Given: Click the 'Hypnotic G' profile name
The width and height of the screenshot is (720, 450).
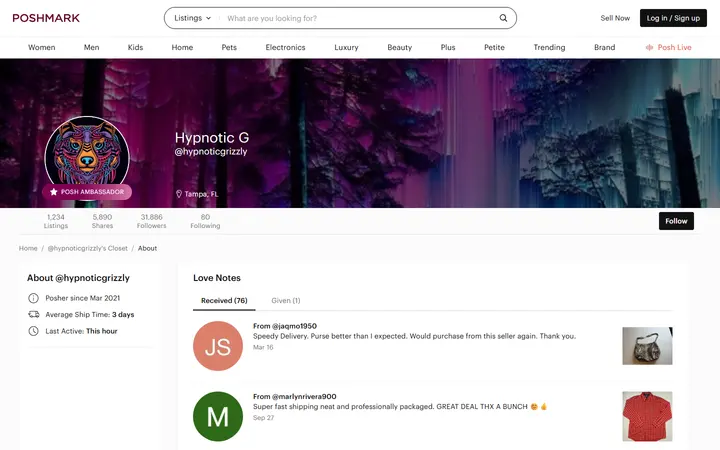Looking at the screenshot, I should click(x=212, y=138).
